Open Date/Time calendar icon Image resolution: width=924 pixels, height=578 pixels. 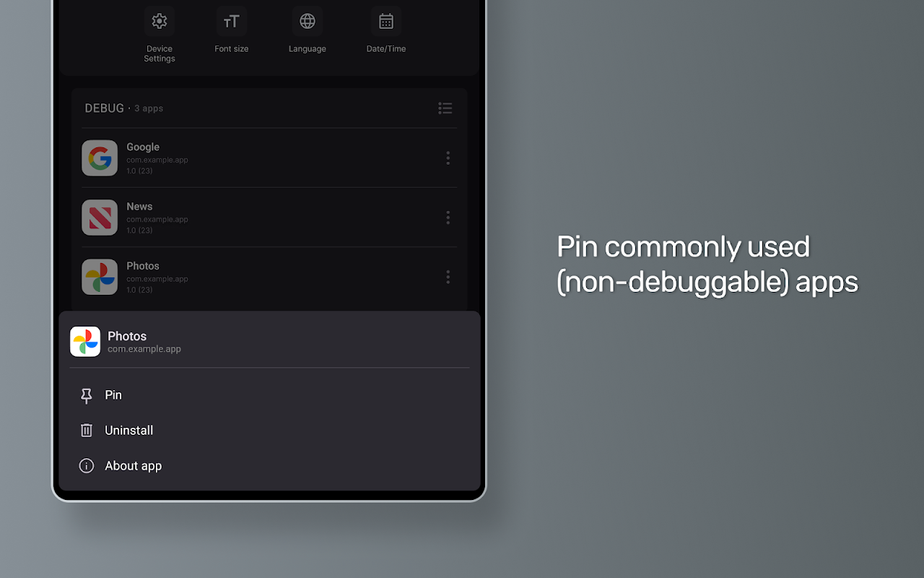tap(386, 22)
